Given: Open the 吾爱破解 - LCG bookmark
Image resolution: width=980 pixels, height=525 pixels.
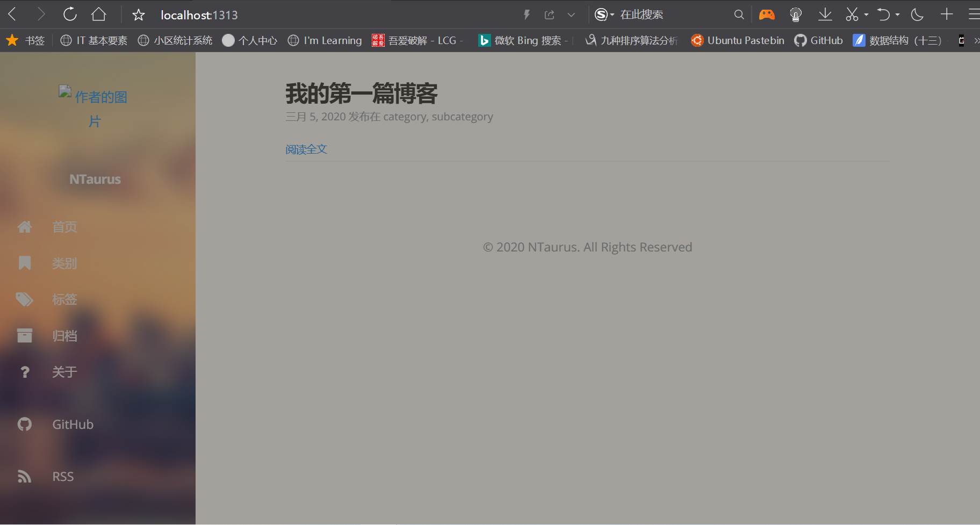Looking at the screenshot, I should (x=418, y=40).
